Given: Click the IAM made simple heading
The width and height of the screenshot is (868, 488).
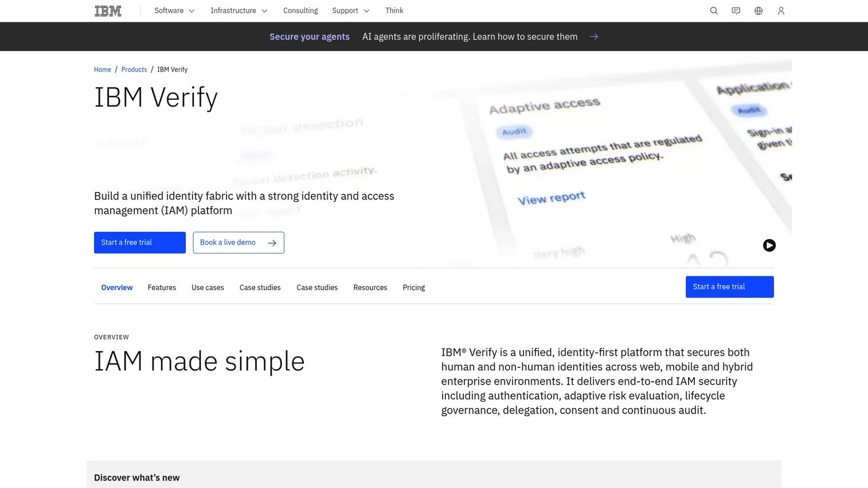Looking at the screenshot, I should (200, 361).
